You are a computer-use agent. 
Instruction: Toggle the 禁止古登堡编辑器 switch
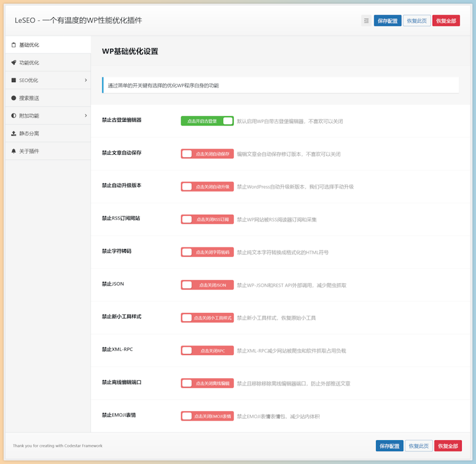[207, 121]
